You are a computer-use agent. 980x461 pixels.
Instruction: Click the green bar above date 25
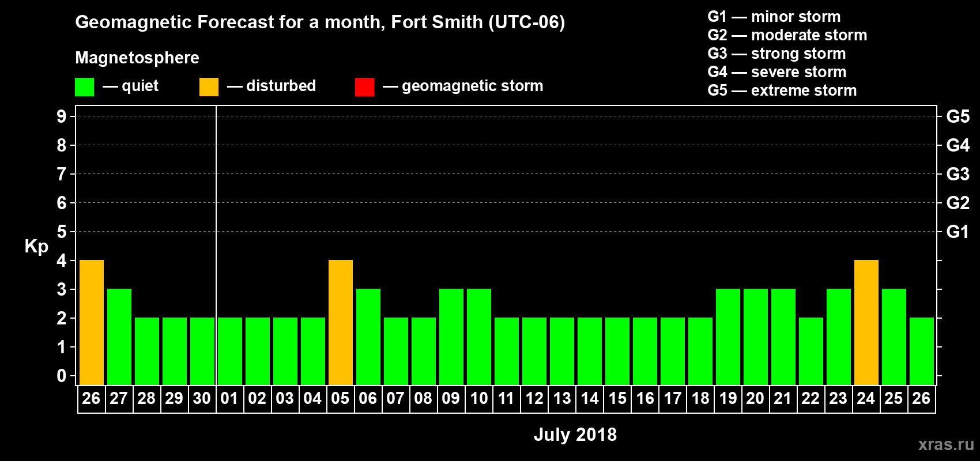click(894, 337)
